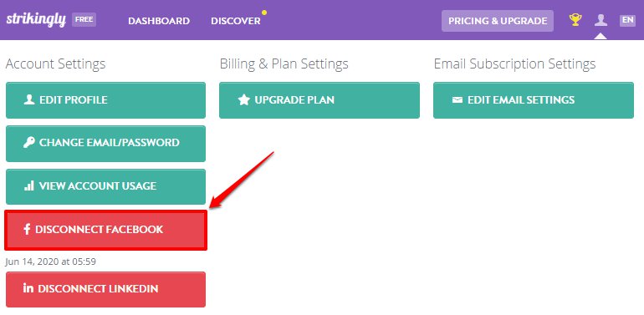The width and height of the screenshot is (644, 315).
Task: Click Disconnect LinkedIn button
Action: [x=105, y=289]
